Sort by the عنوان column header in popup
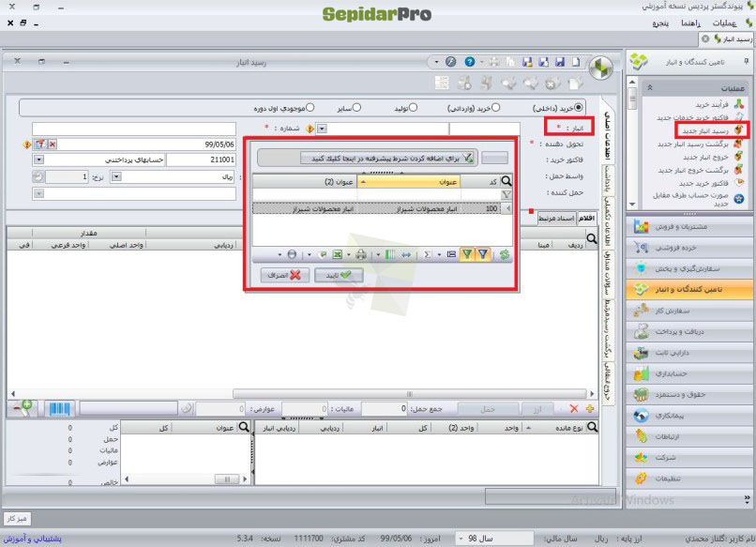This screenshot has width=756, height=547. (x=408, y=181)
